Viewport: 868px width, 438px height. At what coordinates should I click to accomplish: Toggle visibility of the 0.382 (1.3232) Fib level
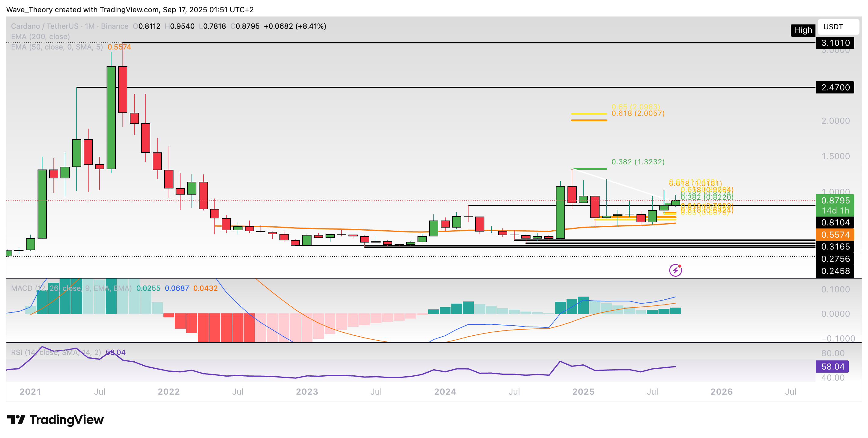pos(637,162)
